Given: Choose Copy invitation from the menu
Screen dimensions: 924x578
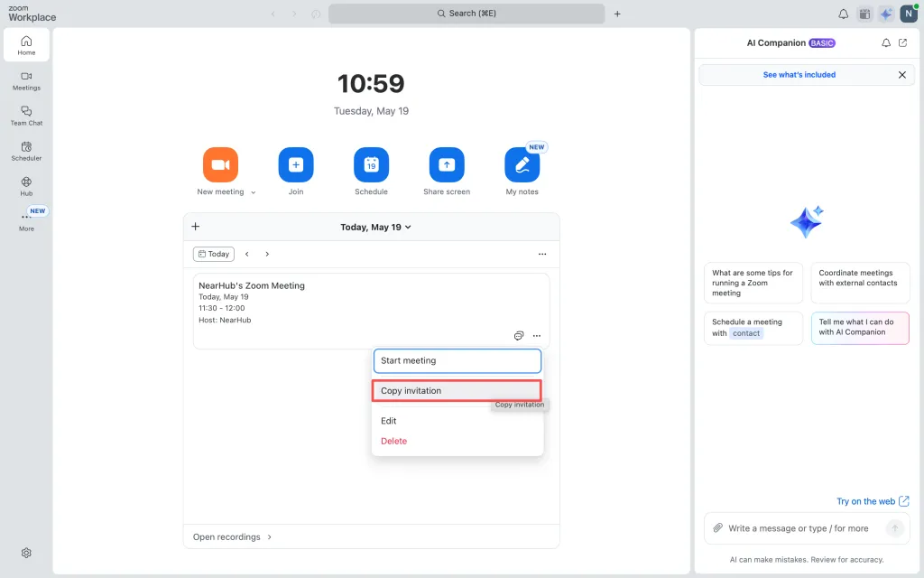Looking at the screenshot, I should point(457,390).
